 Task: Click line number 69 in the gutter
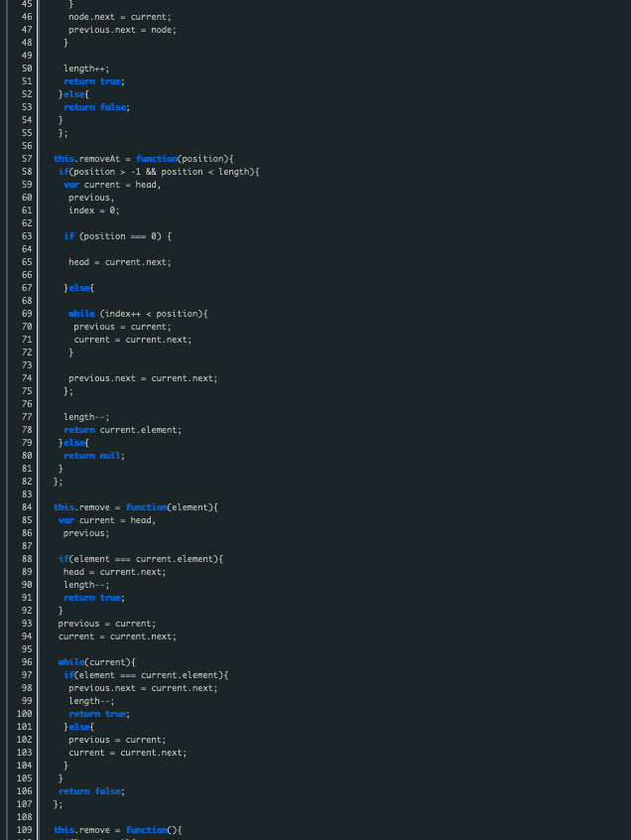27,314
